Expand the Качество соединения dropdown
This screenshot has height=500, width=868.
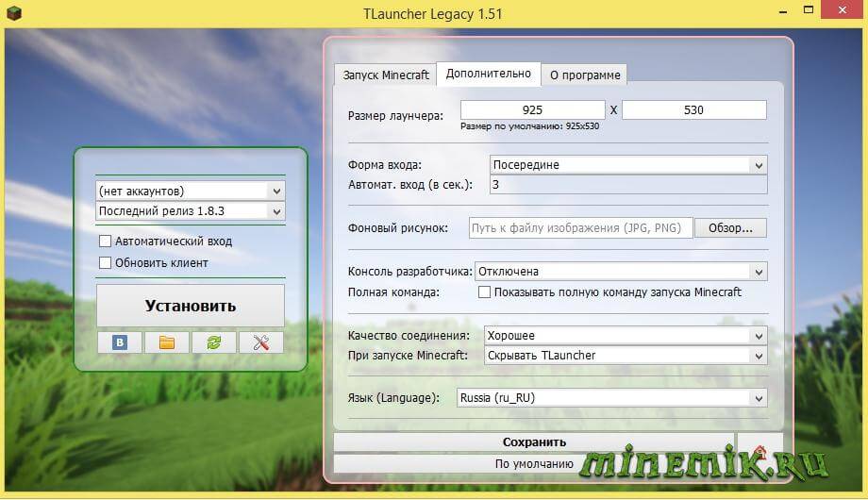click(626, 336)
